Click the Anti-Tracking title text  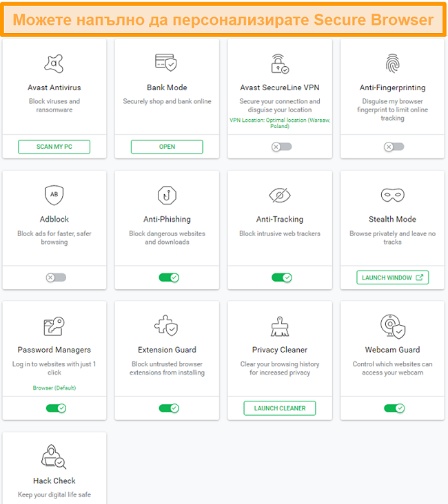click(280, 219)
